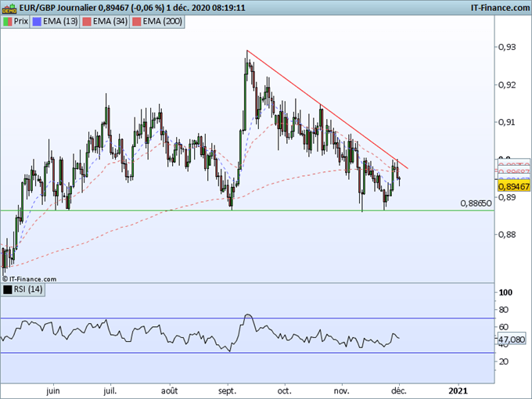
Task: Click the 0,89 price axis label
Action: click(x=507, y=197)
